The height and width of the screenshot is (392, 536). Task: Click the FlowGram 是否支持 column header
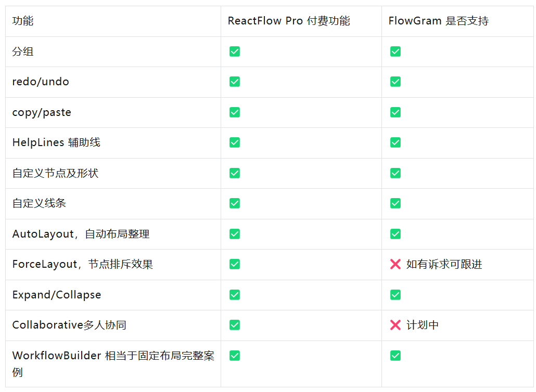click(x=439, y=21)
